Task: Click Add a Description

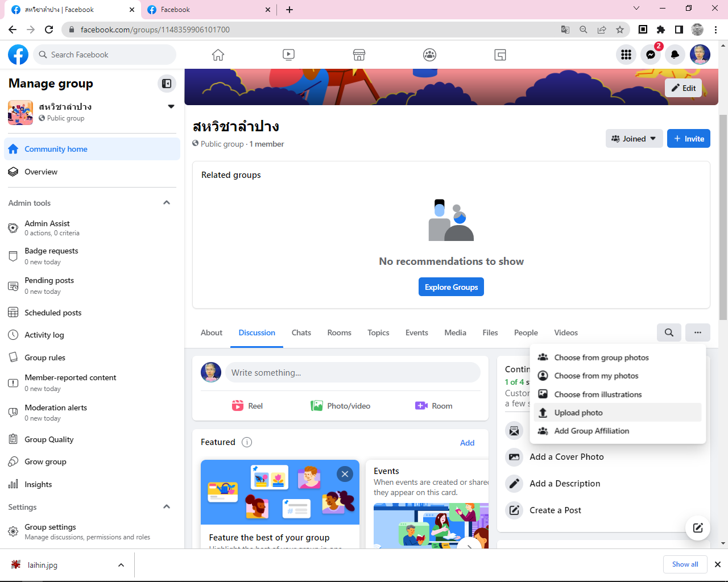Action: [x=565, y=484]
